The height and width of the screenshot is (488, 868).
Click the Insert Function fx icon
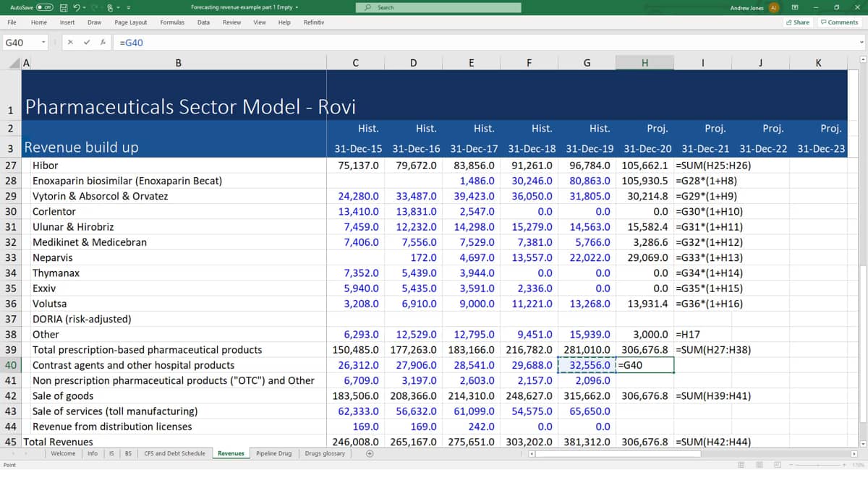[x=103, y=43]
